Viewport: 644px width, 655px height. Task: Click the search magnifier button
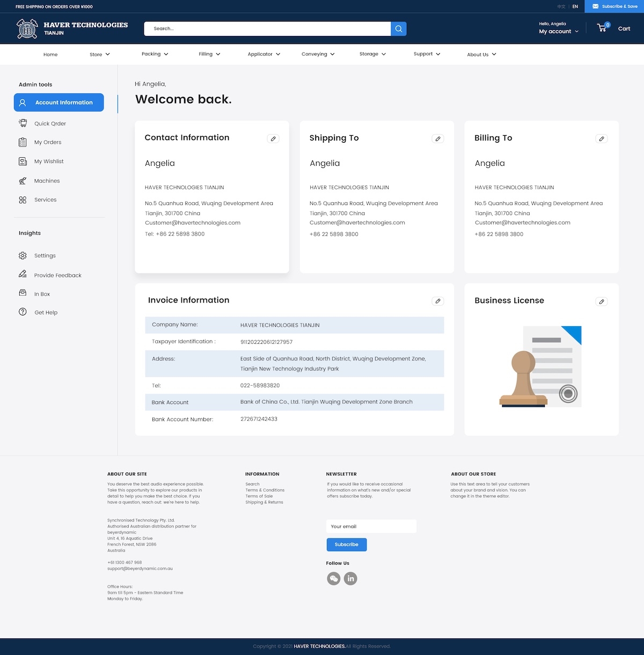click(398, 29)
